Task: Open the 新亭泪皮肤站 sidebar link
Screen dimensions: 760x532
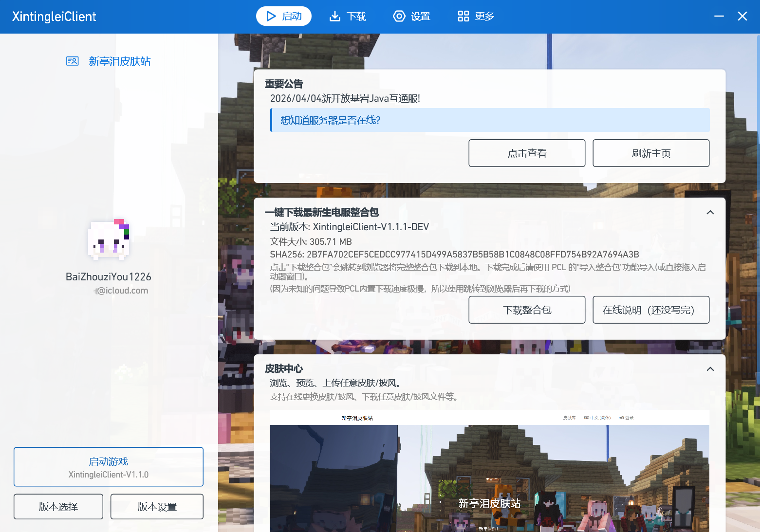Action: click(x=120, y=61)
